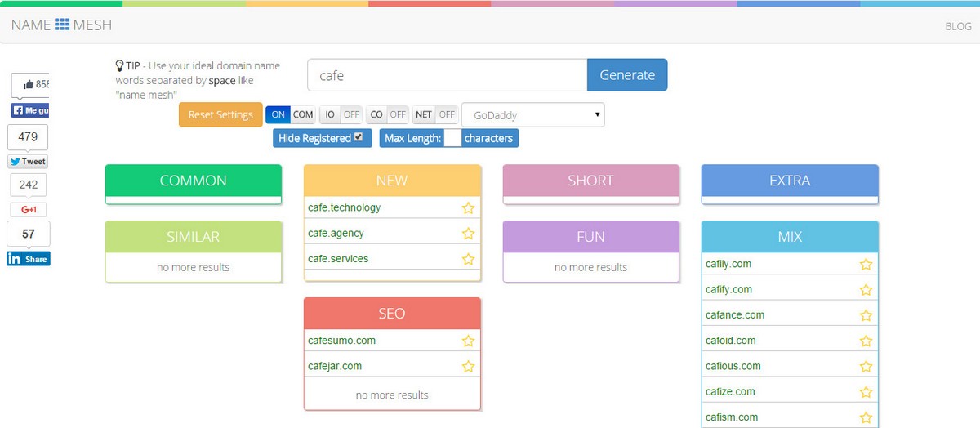This screenshot has height=428, width=980.
Task: Uncheck the Hide Registered checkbox
Action: pyautogui.click(x=359, y=138)
